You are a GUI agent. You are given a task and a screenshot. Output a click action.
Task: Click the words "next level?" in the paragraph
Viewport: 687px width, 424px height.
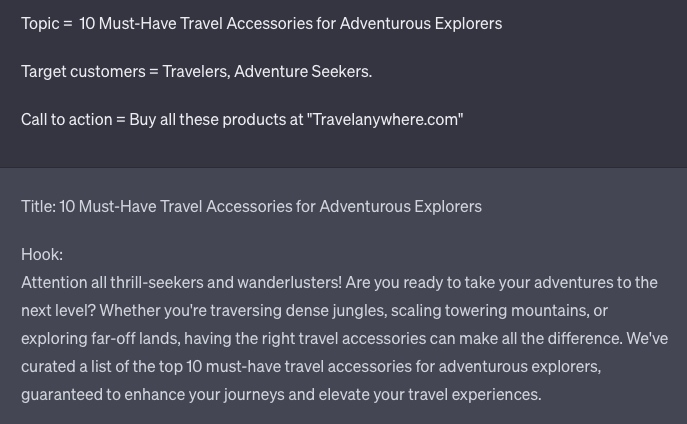pyautogui.click(x=58, y=311)
